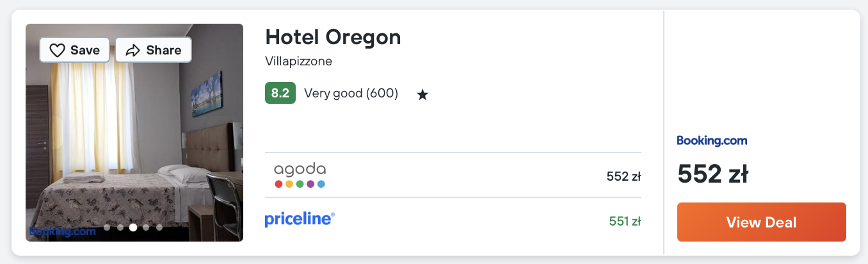Click the Villapizzone location text
The width and height of the screenshot is (868, 264).
point(298,62)
